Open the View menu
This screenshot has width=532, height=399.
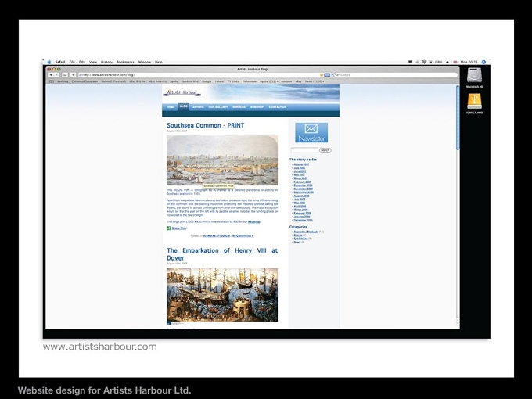[93, 62]
